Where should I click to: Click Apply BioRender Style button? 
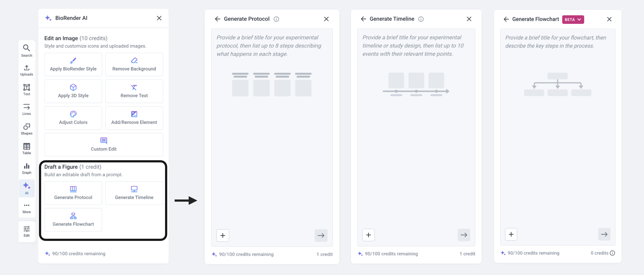pos(73,64)
